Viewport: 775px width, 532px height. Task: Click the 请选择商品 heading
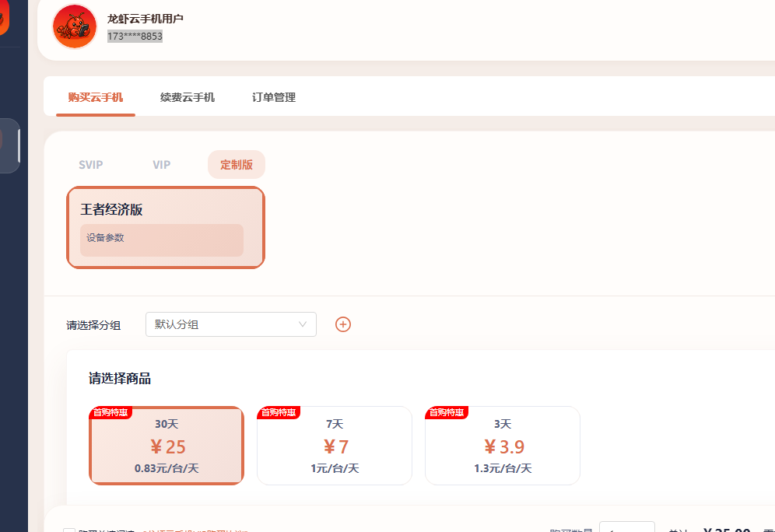[x=120, y=378]
